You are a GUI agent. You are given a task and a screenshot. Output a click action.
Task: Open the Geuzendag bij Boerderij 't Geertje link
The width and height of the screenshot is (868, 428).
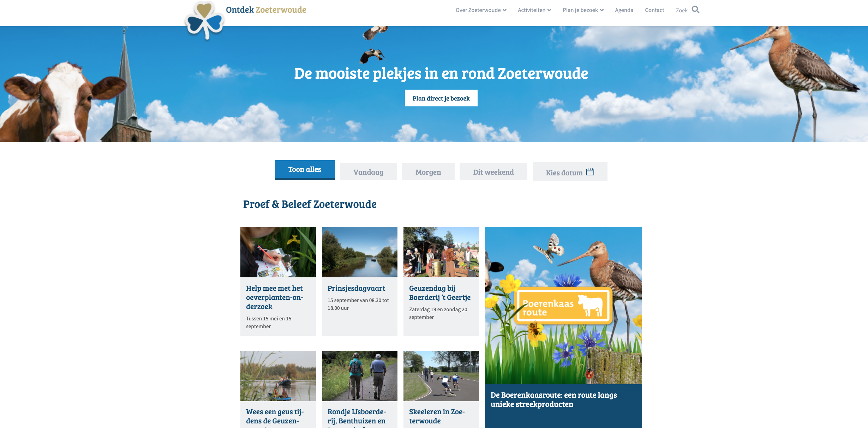[440, 293]
